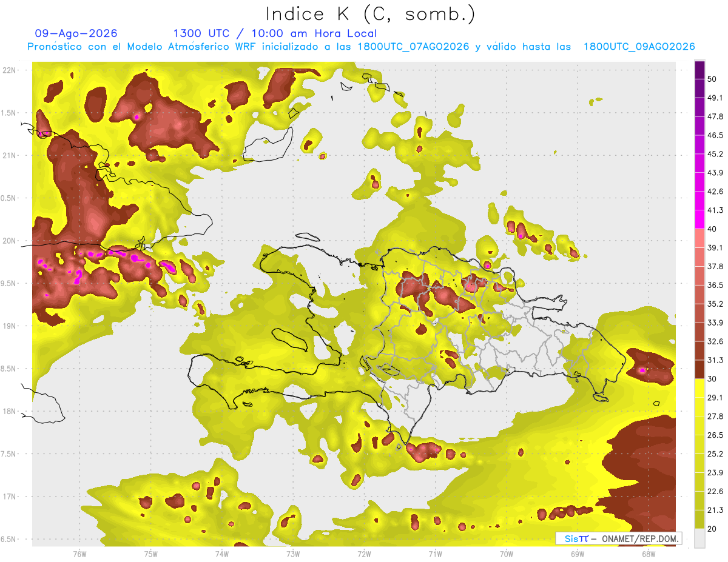Click the 'Indice K (C, somb.)' title

click(370, 15)
